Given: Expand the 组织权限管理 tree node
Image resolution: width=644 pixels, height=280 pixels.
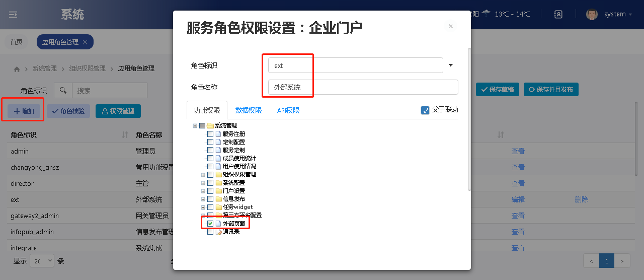Looking at the screenshot, I should [x=203, y=175].
